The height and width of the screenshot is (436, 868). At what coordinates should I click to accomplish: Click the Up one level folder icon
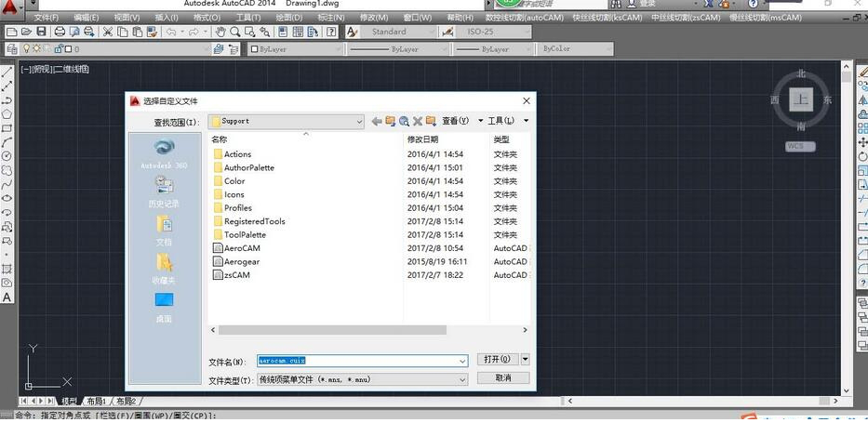[390, 121]
